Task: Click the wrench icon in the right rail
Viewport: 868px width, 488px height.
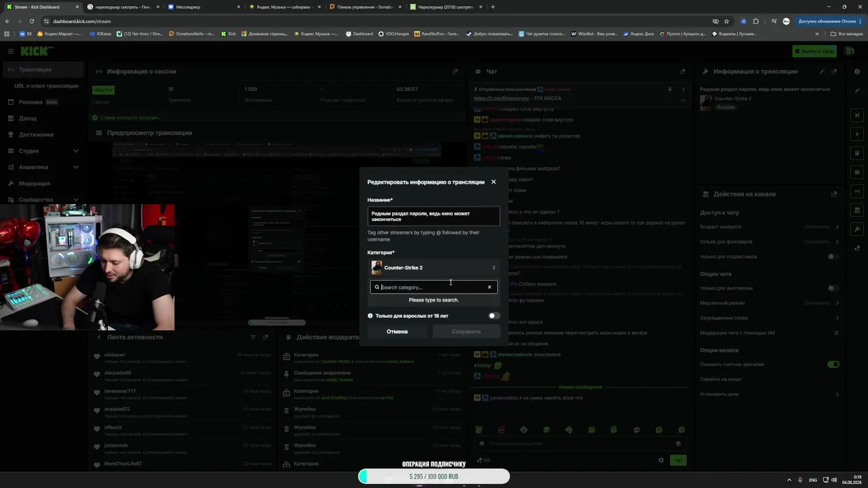Action: pos(858,229)
